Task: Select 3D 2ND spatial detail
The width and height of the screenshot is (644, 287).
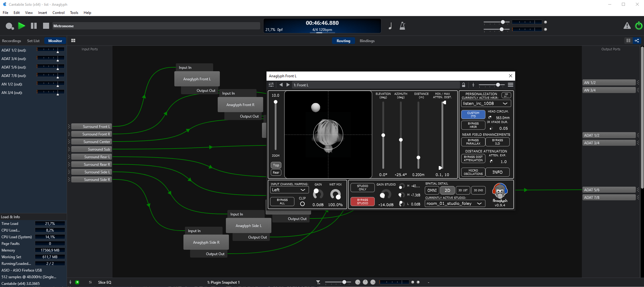Action: point(478,190)
